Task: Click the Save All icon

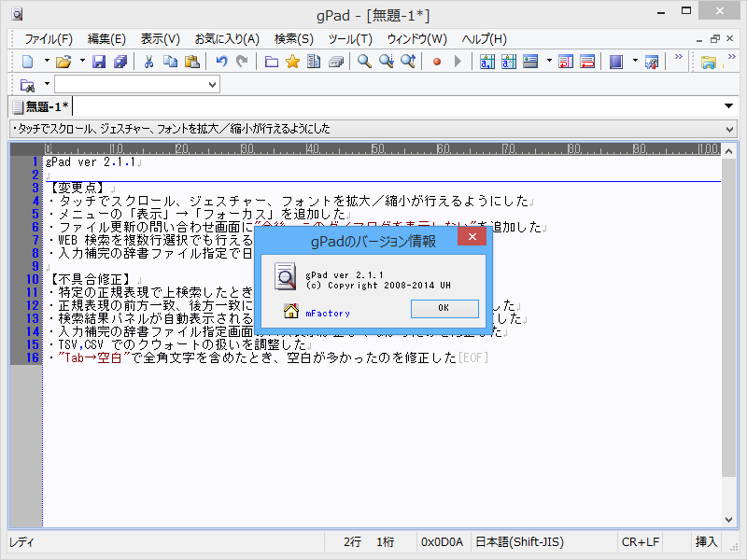Action: click(120, 62)
